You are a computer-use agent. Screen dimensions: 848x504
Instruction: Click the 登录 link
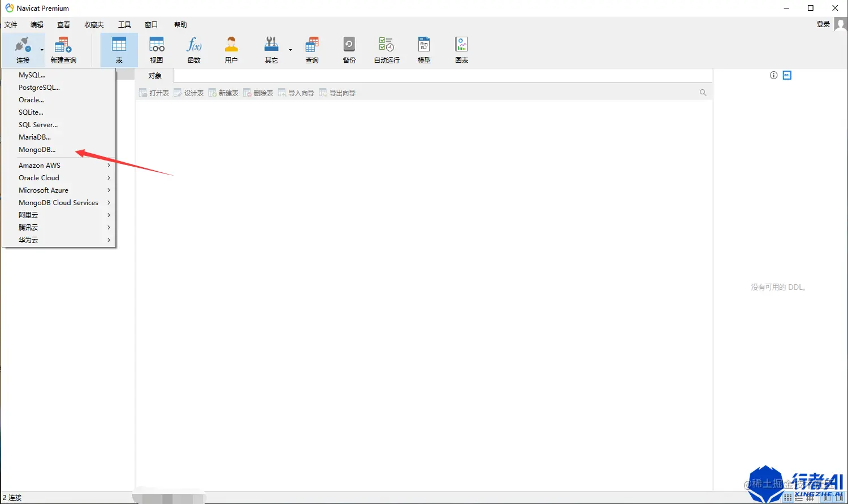click(x=823, y=24)
